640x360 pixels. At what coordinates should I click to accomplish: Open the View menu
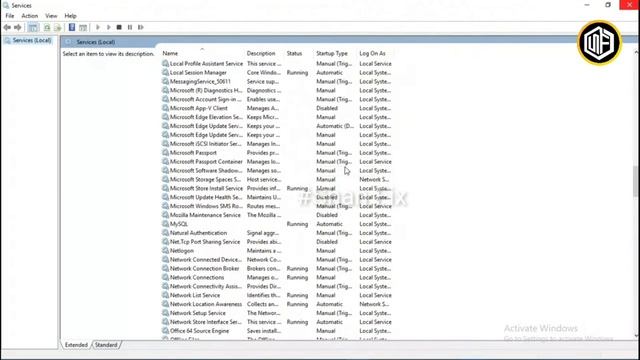tap(51, 16)
